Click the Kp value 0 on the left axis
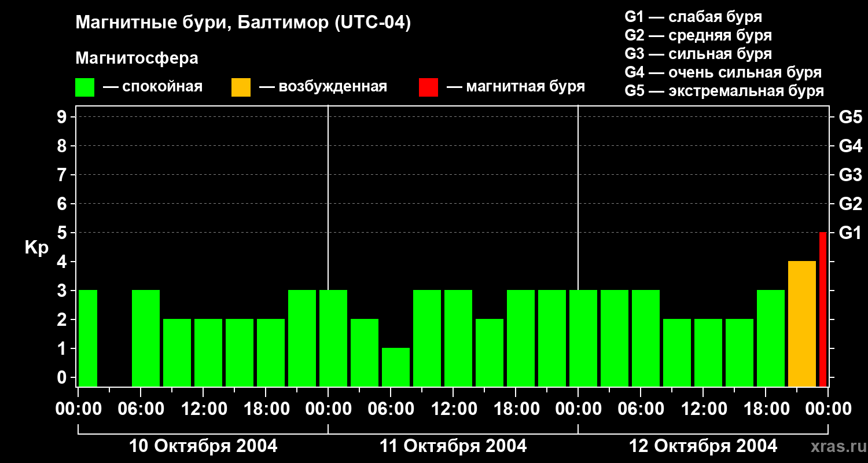 [x=63, y=377]
